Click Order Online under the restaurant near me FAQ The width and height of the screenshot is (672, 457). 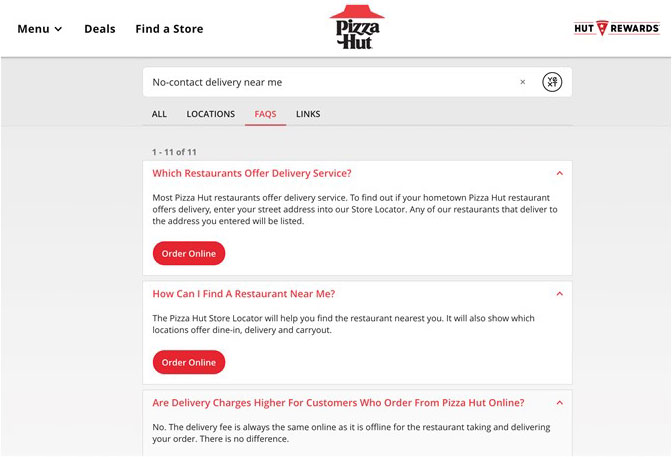tap(189, 362)
